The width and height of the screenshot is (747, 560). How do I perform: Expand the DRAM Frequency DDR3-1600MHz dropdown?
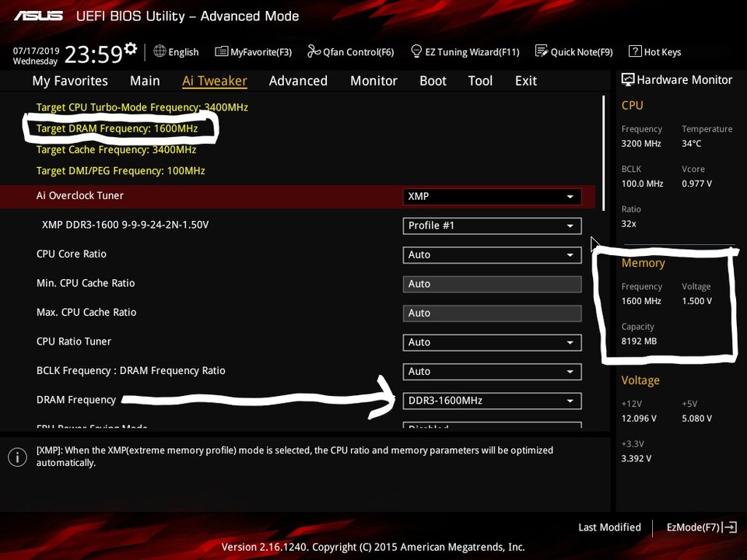point(492,401)
